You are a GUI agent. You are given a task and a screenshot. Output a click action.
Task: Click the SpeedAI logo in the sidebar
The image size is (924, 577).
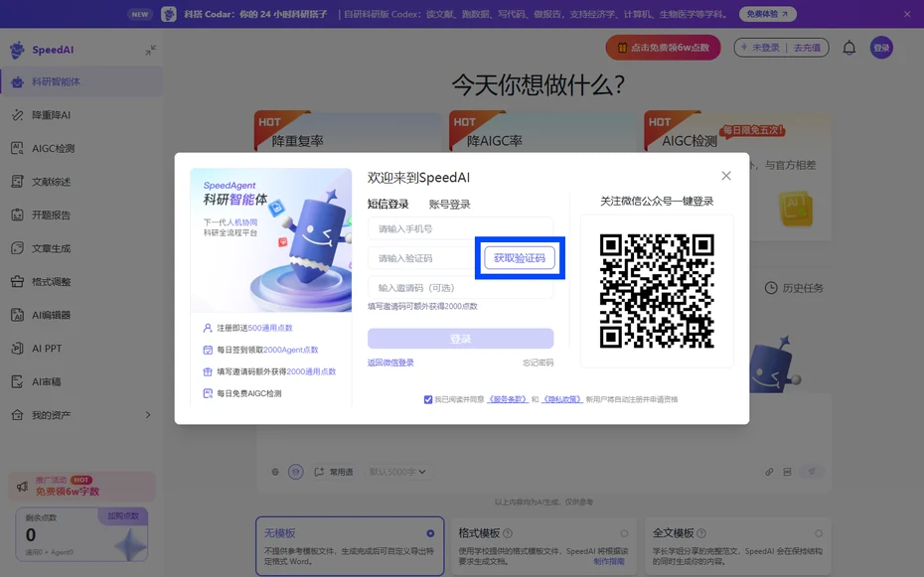(x=42, y=50)
